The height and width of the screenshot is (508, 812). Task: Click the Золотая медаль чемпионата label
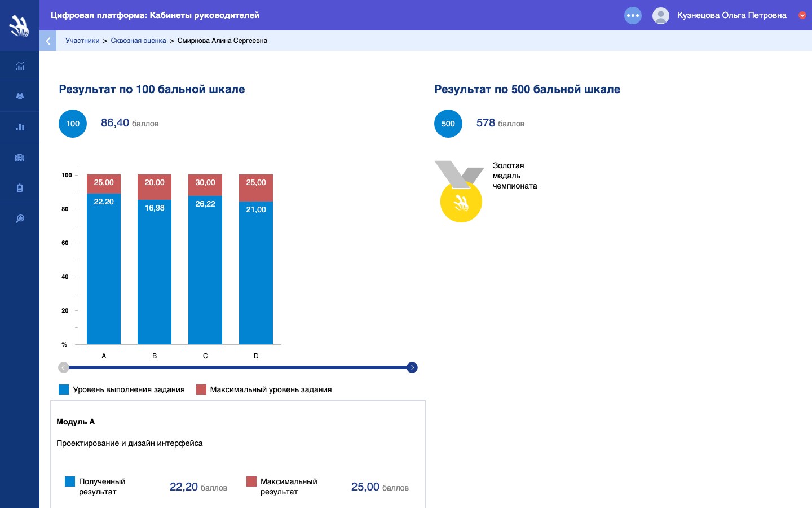(x=515, y=176)
